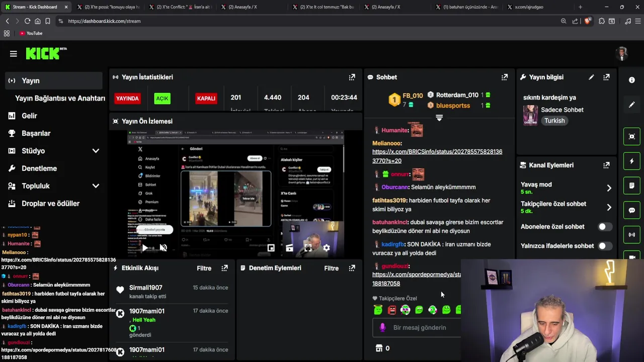Toggle the broadcast stats icon in right sidebar
Screen dimensions: 644x362
point(632,235)
